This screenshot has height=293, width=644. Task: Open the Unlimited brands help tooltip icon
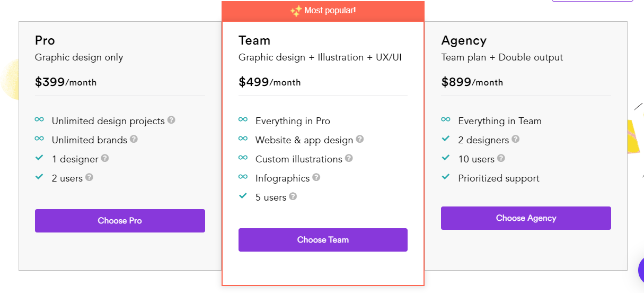134,139
